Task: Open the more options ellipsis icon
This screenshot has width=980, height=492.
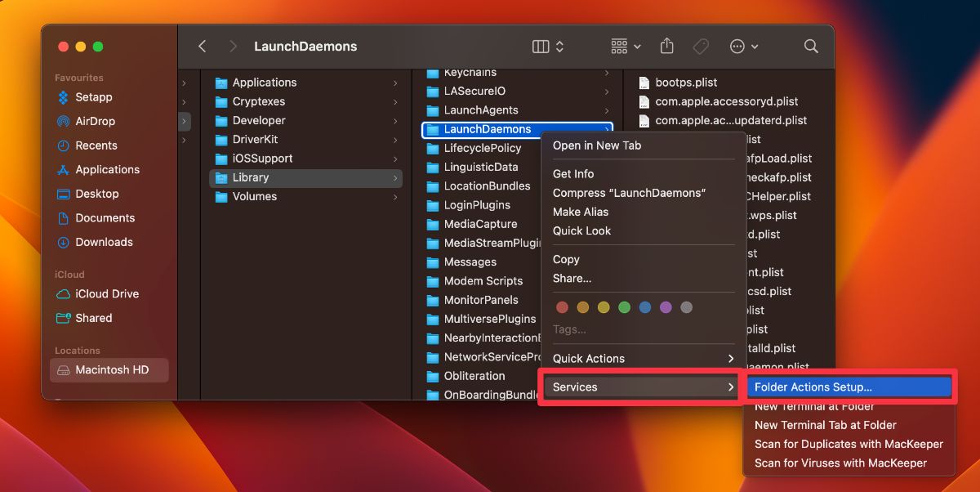Action: [737, 47]
